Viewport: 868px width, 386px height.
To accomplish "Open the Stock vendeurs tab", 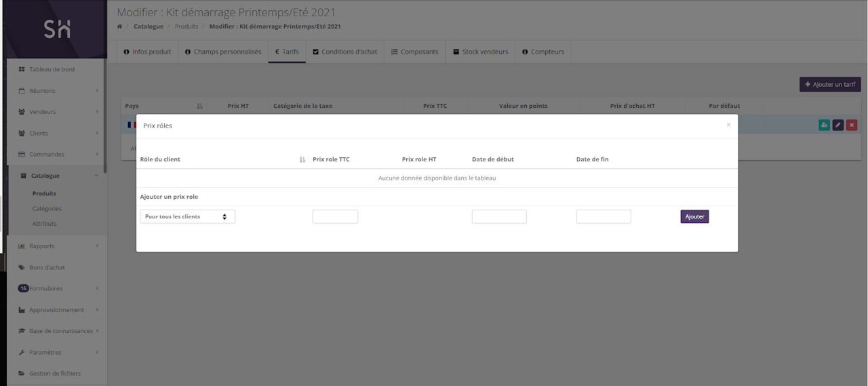I will [x=480, y=52].
